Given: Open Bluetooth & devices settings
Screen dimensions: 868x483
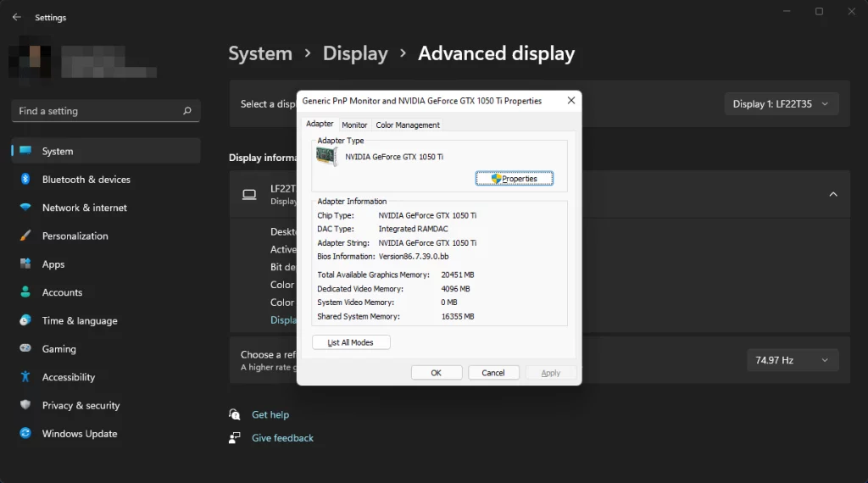Looking at the screenshot, I should (x=106, y=180).
